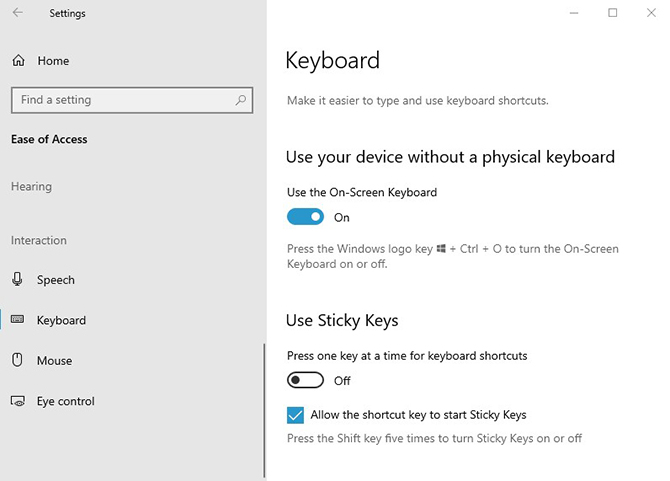The image size is (670, 481).
Task: Turn off the On-Screen Keyboard toggle
Action: 305,217
